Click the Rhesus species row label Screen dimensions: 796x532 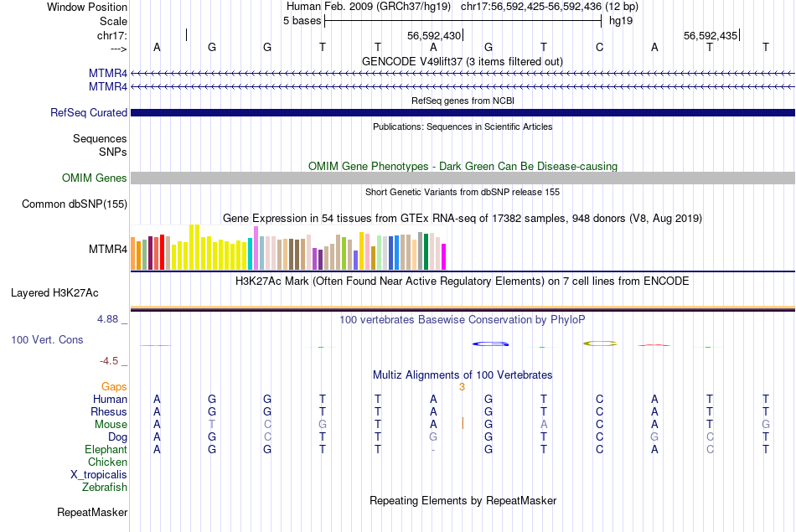click(x=109, y=411)
